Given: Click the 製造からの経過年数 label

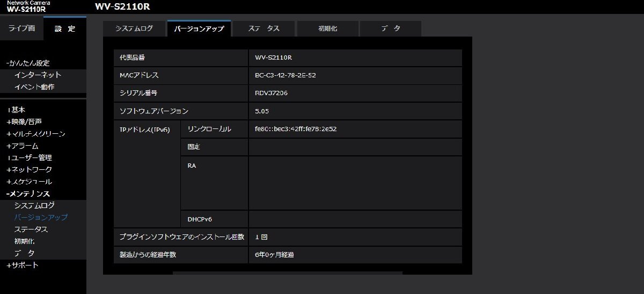Looking at the screenshot, I should tap(148, 255).
